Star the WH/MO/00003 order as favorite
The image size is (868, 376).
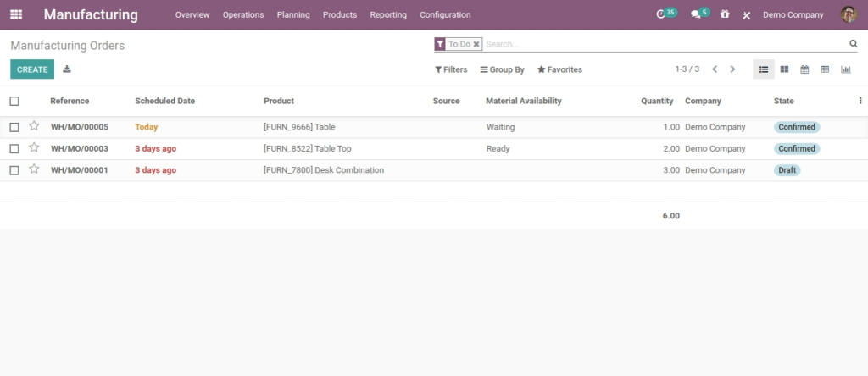(x=34, y=147)
